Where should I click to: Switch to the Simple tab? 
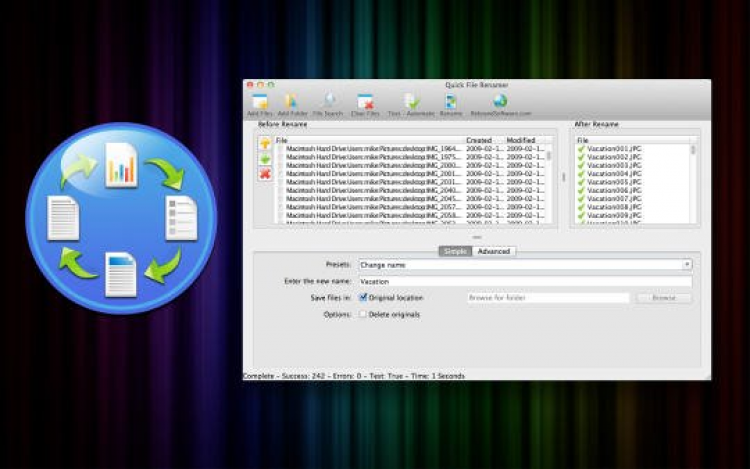(455, 251)
